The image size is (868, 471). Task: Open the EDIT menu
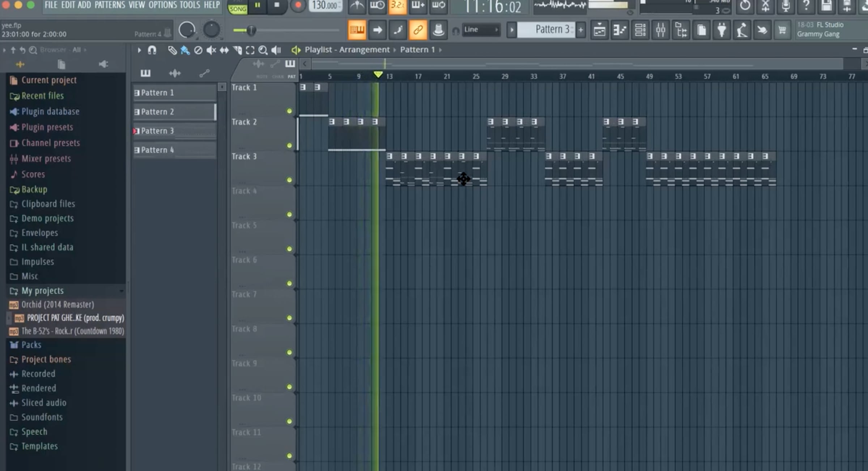pyautogui.click(x=68, y=5)
